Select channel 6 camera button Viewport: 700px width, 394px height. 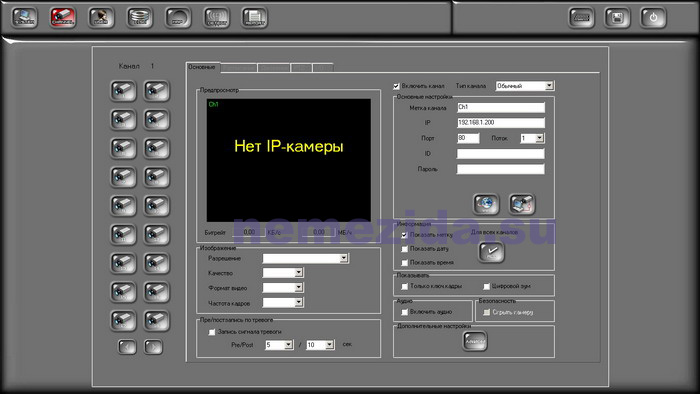pyautogui.click(x=157, y=148)
